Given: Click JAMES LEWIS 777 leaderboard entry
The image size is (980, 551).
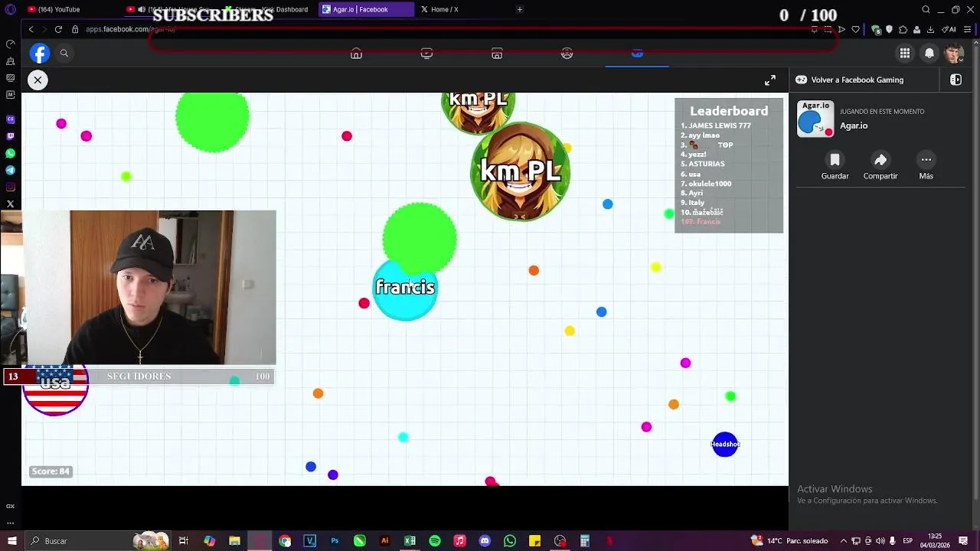Looking at the screenshot, I should [x=716, y=126].
